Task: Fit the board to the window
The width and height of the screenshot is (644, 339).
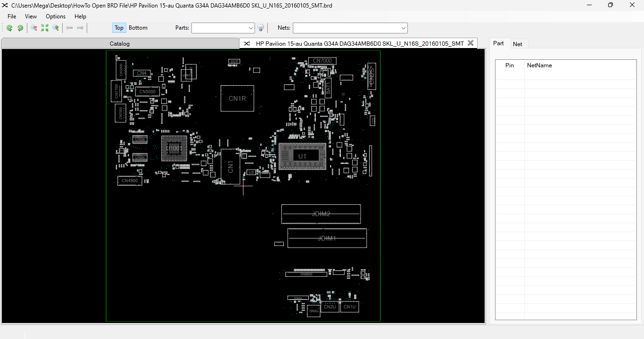Action: (45, 28)
